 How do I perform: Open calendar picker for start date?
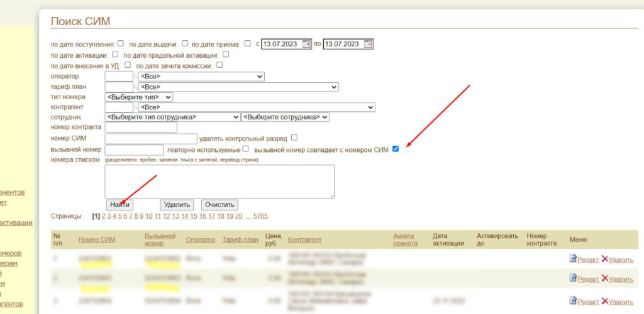click(306, 44)
